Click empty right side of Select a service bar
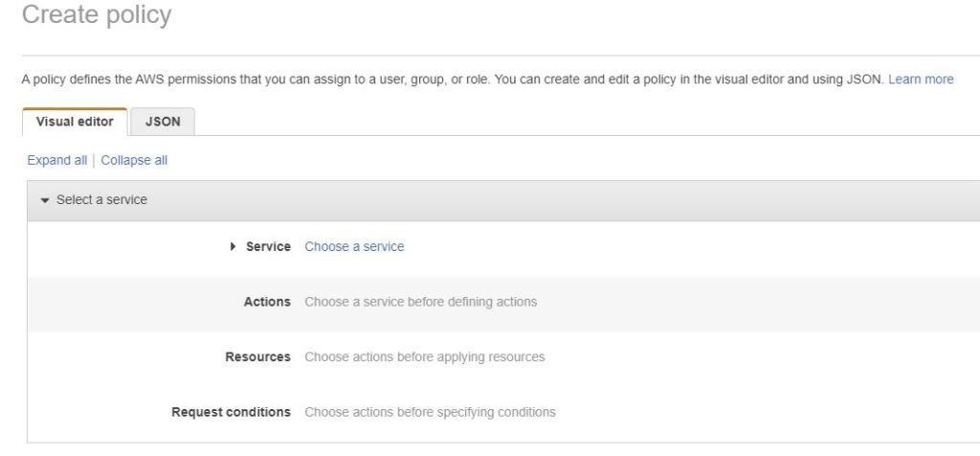This screenshot has height=456, width=980. tap(670, 200)
